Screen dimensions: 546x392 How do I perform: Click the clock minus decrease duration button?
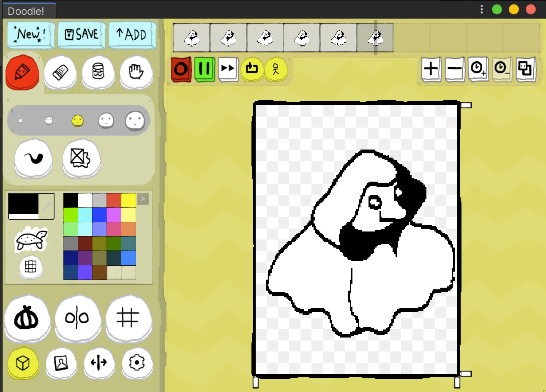pos(502,69)
